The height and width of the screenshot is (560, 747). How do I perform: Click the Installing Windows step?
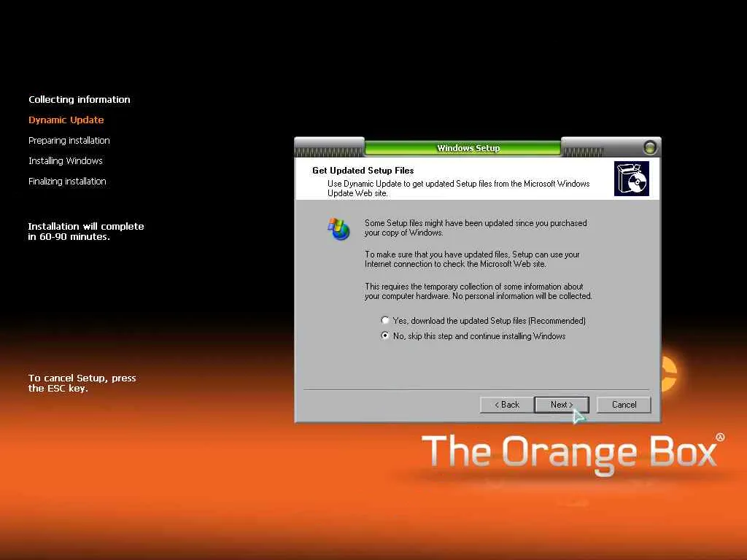[x=65, y=161]
